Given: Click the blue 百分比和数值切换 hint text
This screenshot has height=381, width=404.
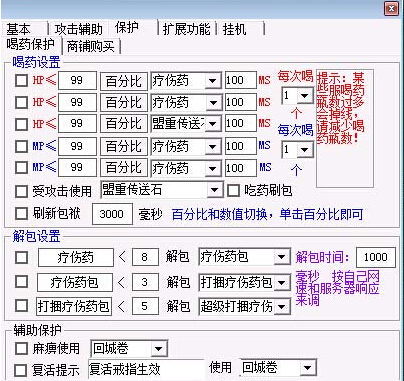Looking at the screenshot, I should click(x=267, y=214).
